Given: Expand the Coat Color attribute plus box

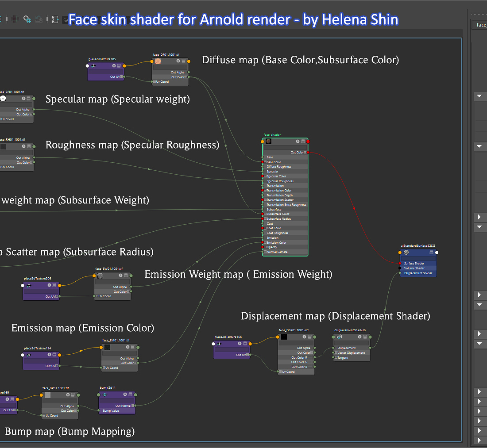Looking at the screenshot, I should [x=265, y=228].
